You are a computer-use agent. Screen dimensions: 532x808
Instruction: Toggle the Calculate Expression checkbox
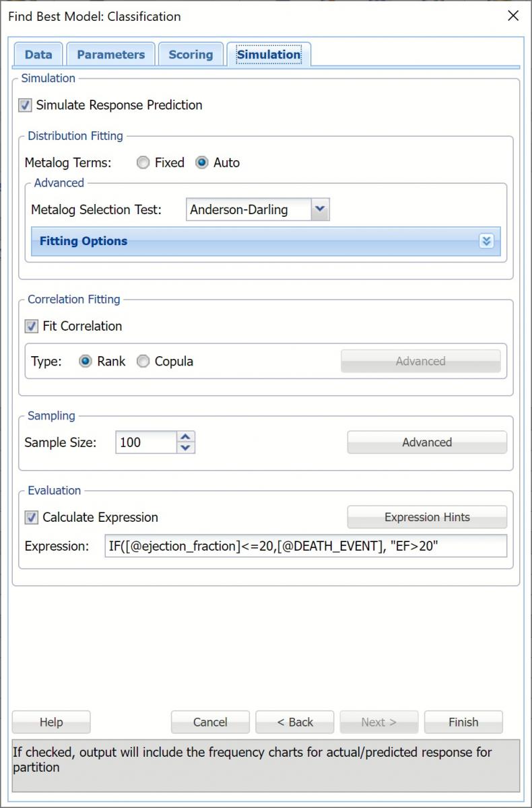pyautogui.click(x=32, y=517)
